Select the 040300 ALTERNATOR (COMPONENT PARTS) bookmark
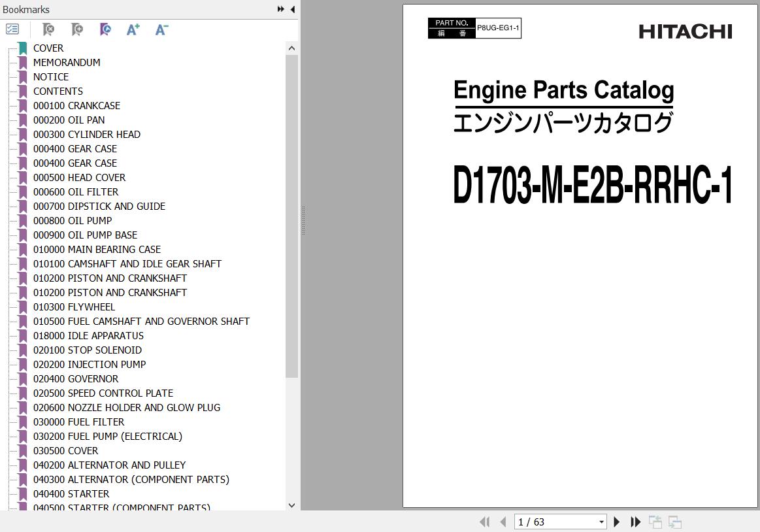Image resolution: width=760 pixels, height=532 pixels. (x=131, y=480)
